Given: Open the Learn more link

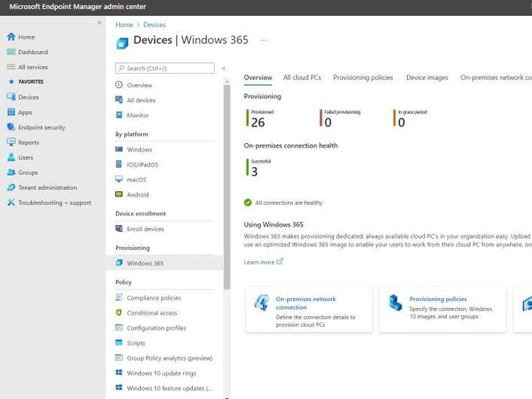Looking at the screenshot, I should [263, 262].
